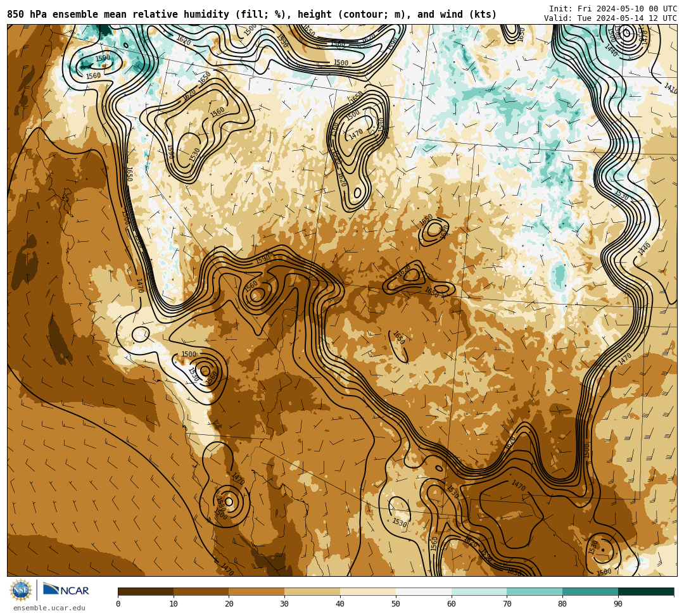The image size is (684, 616).
Task: Click the Init date line
Action: pos(613,9)
